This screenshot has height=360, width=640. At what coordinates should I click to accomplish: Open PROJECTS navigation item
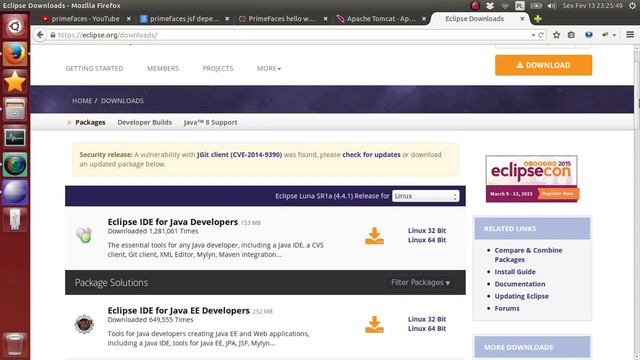click(x=218, y=68)
